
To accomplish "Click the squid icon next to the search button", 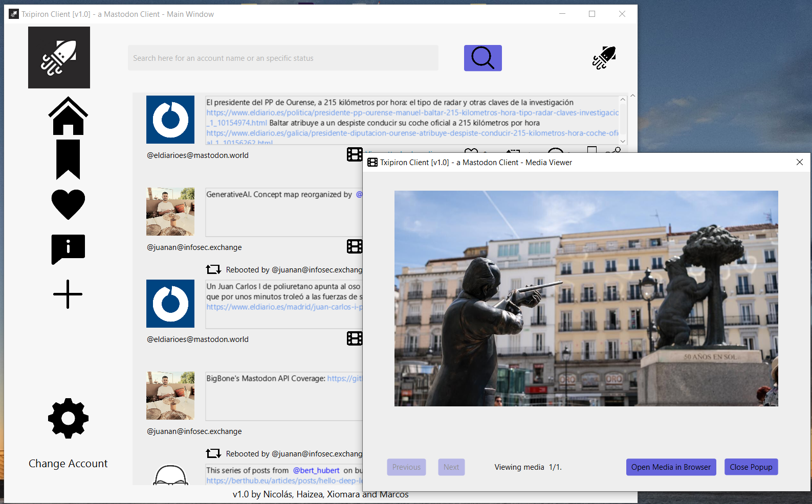I will point(604,58).
